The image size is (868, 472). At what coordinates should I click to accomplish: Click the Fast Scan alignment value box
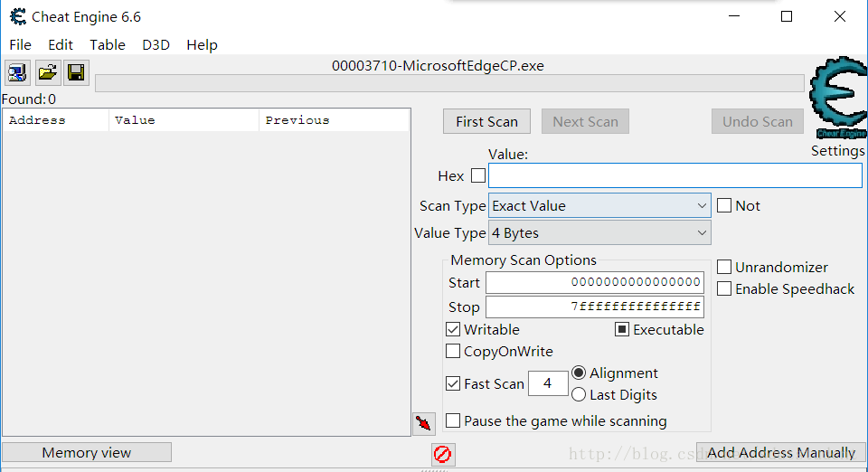(548, 383)
